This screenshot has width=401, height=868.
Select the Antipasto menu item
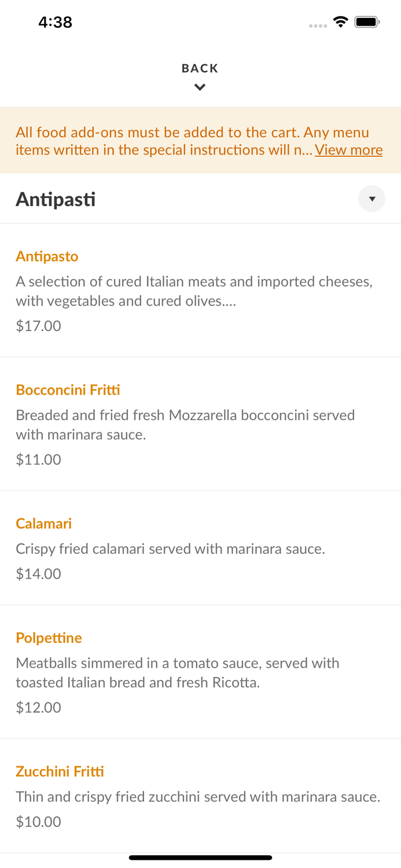tap(47, 256)
